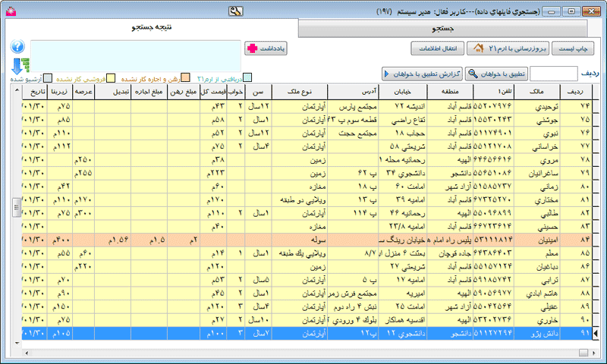Click the سن column header
Screen dimensions: 607x364
tap(258, 92)
